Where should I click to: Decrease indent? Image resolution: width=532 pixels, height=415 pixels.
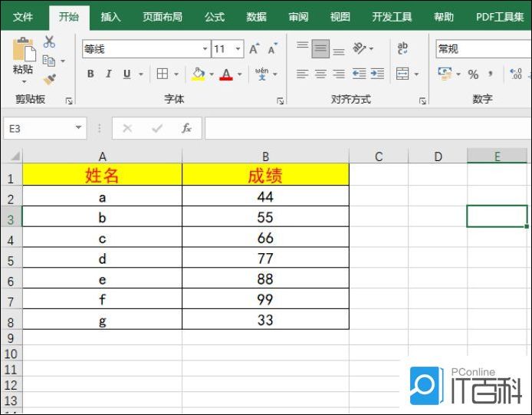click(x=359, y=74)
